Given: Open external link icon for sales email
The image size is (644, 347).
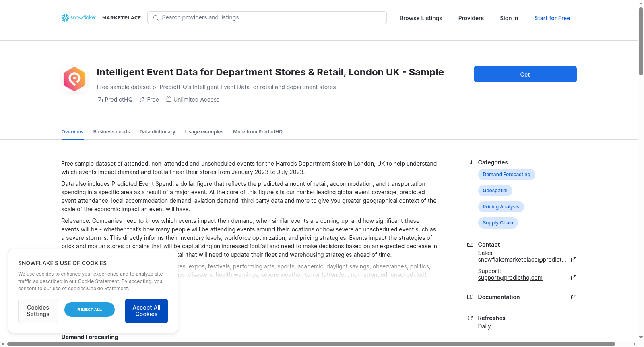Looking at the screenshot, I should [x=574, y=260].
